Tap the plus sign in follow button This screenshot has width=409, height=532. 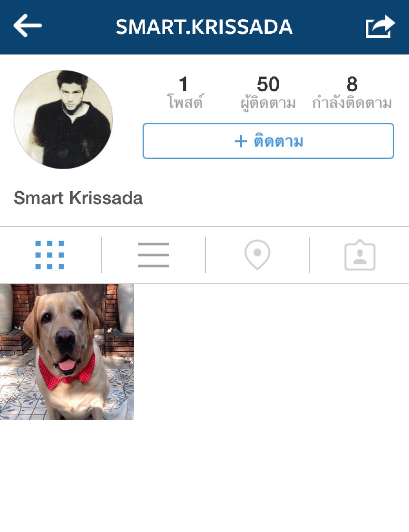point(241,141)
